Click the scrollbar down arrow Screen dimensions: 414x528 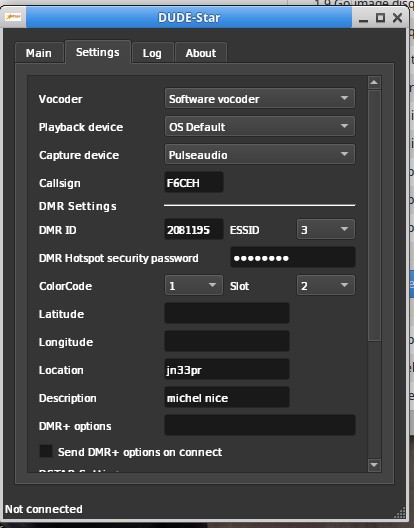pos(375,465)
